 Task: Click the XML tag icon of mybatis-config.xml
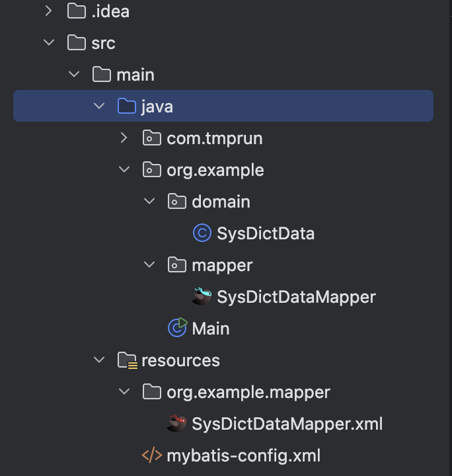152,455
